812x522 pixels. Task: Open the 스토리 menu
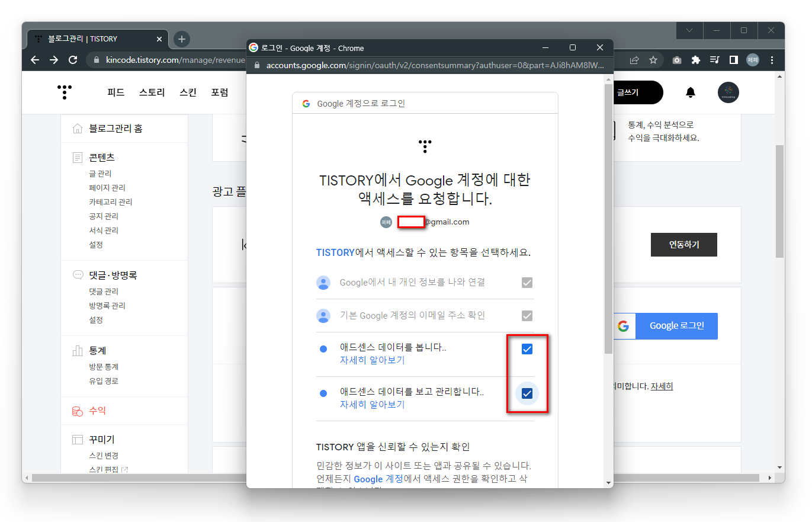[152, 92]
